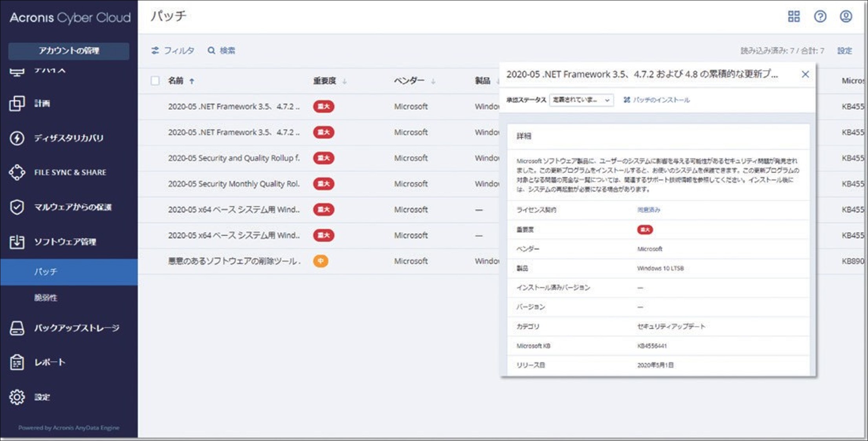Click 同意済み license link
The height and width of the screenshot is (441, 868).
pyautogui.click(x=649, y=210)
